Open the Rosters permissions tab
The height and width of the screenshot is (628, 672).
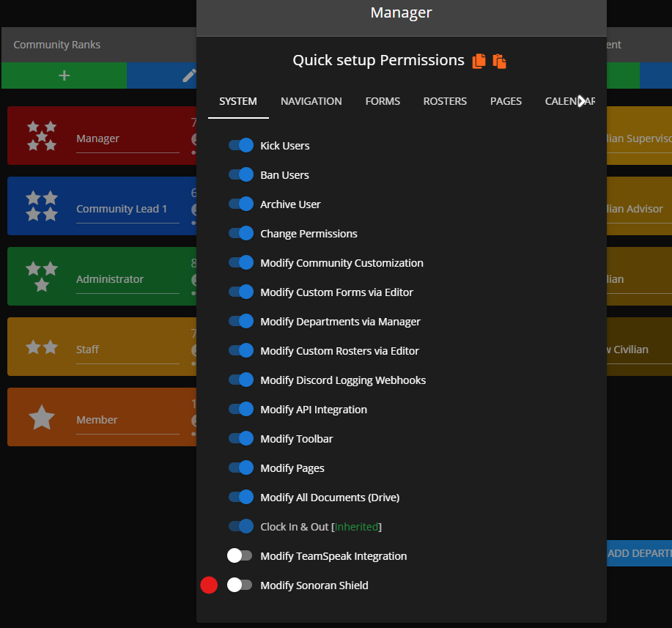(445, 101)
